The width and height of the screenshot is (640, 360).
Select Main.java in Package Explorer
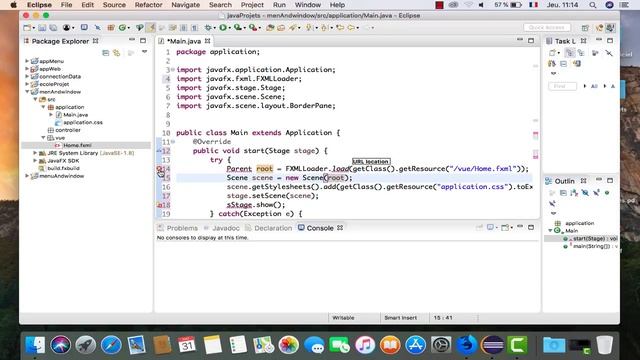(x=76, y=115)
